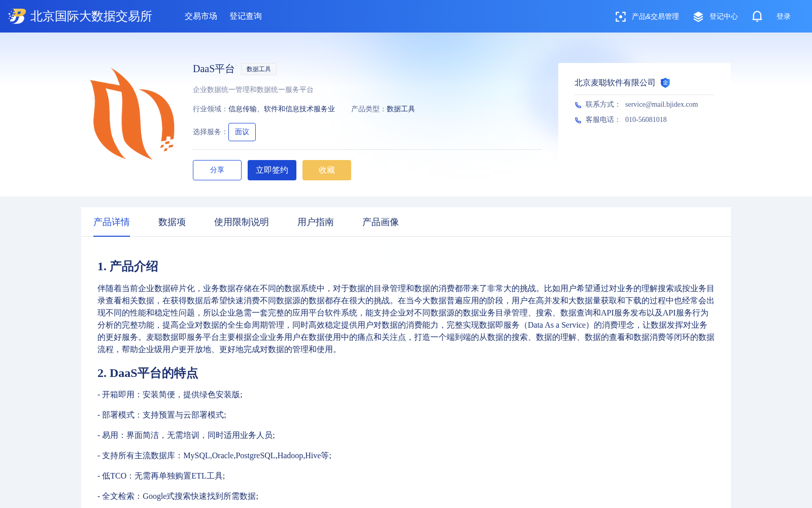812x508 pixels.
Task: Switch to the 使用限制说明 tab
Action: (242, 222)
